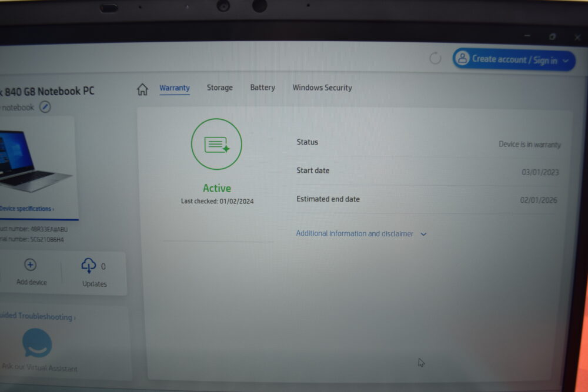The width and height of the screenshot is (588, 392).
Task: Switch to the Warranty tab
Action: pyautogui.click(x=175, y=88)
